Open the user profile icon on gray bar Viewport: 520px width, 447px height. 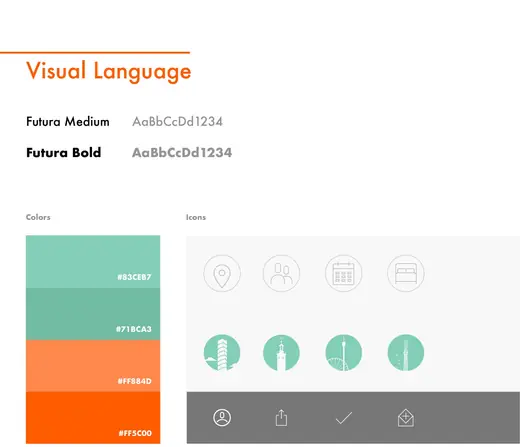tap(222, 418)
